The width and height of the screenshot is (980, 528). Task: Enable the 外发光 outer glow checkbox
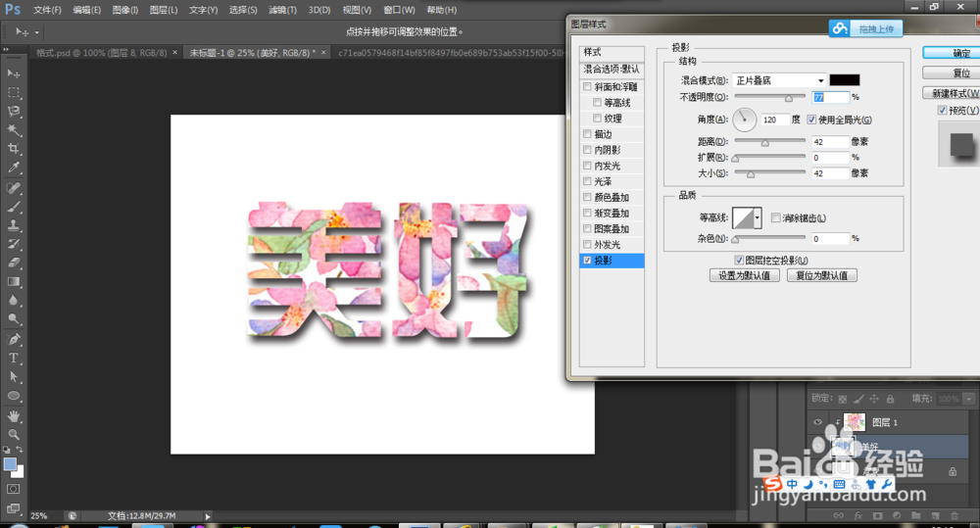tap(587, 244)
